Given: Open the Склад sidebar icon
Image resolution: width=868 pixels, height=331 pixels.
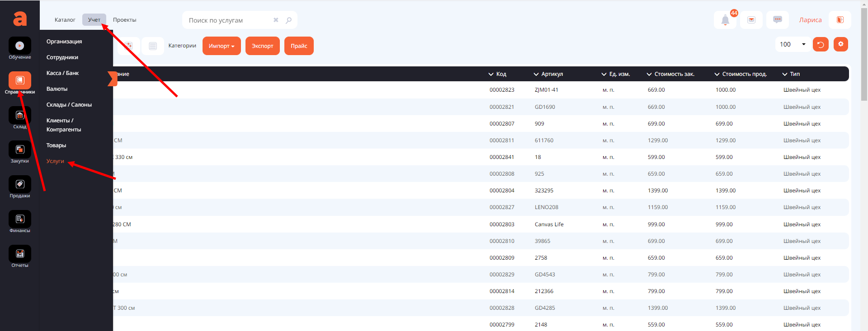Looking at the screenshot, I should coord(20,116).
